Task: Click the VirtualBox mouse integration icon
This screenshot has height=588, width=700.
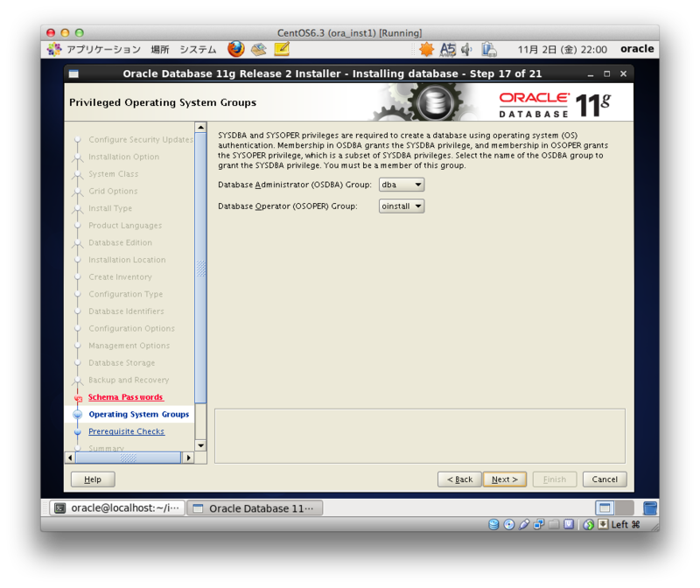Action: (588, 525)
